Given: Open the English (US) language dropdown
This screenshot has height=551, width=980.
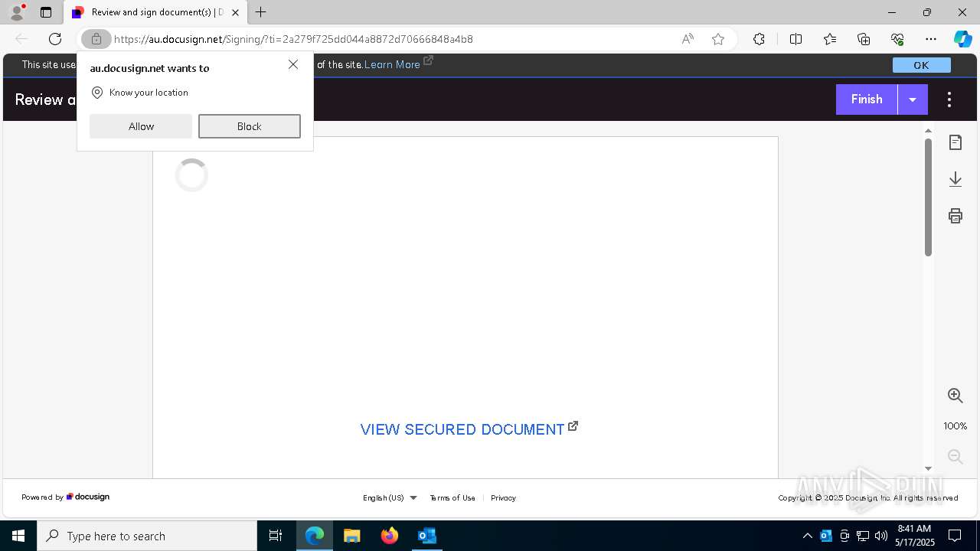Looking at the screenshot, I should click(390, 497).
